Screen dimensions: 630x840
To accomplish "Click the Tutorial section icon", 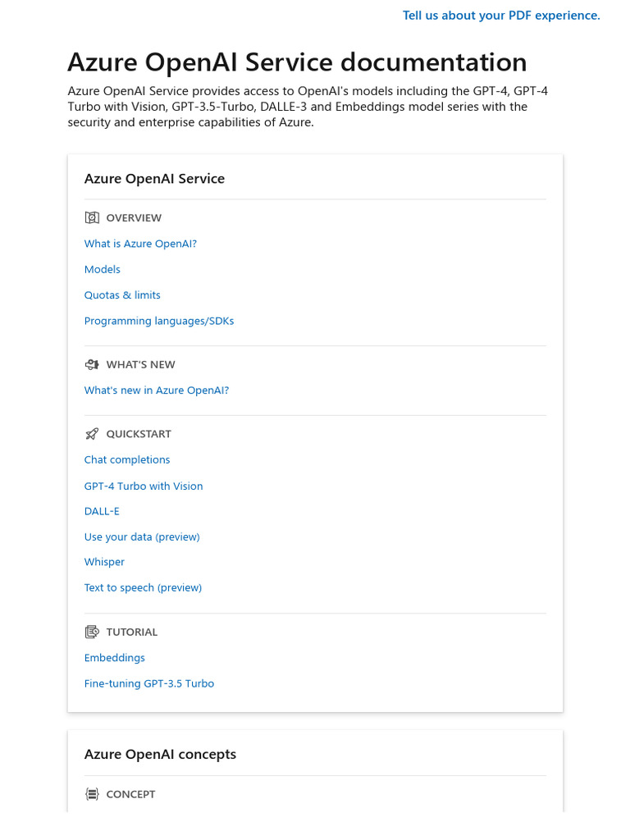I will [x=92, y=632].
